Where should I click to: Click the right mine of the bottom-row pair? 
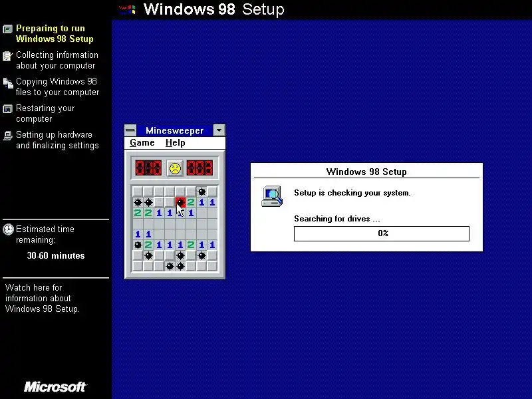coord(180,266)
